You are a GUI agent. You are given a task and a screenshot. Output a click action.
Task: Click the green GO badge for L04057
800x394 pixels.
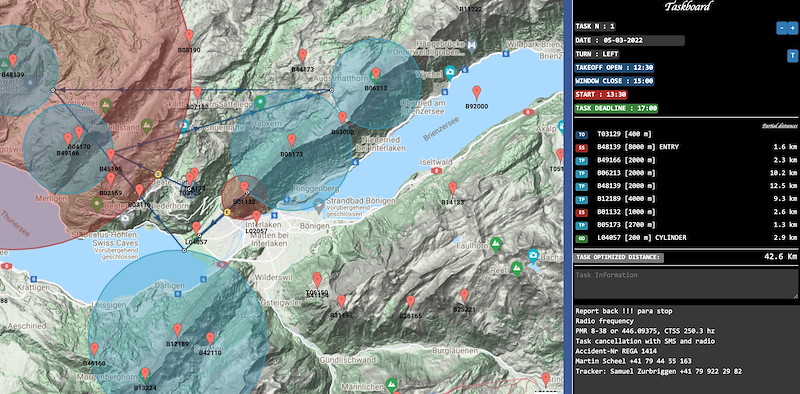click(582, 238)
